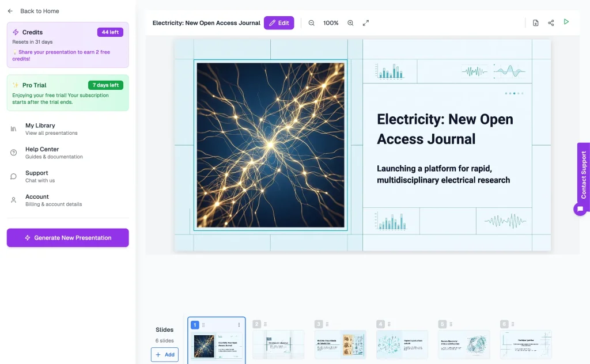Click the Credits lightning icon

(x=16, y=32)
